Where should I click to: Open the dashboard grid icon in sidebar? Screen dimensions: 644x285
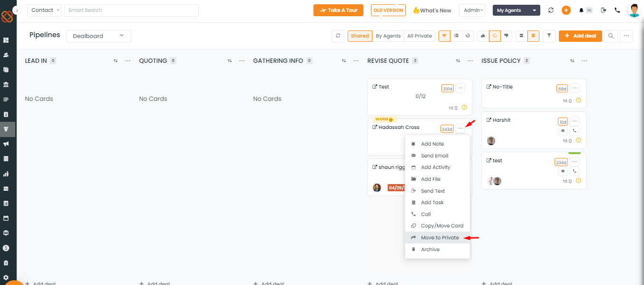point(6,40)
